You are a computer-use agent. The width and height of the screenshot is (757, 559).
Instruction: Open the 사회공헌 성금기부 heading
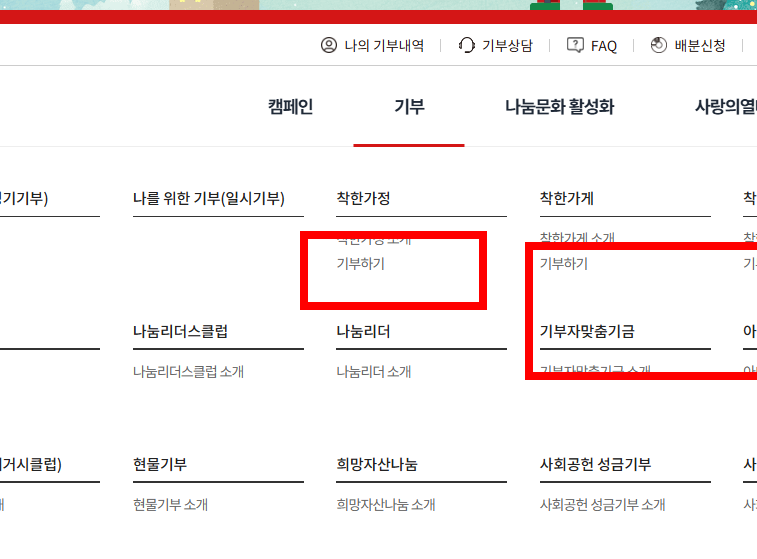point(595,464)
